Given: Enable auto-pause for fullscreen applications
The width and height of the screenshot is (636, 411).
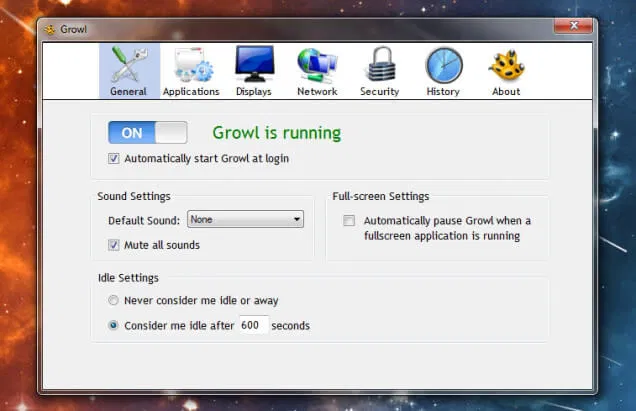Looking at the screenshot, I should point(349,220).
